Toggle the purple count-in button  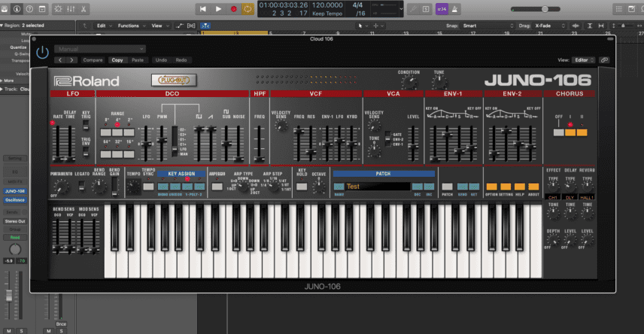point(442,8)
